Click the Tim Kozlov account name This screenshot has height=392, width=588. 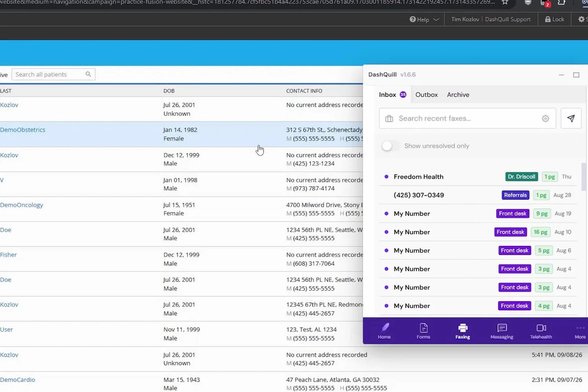465,19
